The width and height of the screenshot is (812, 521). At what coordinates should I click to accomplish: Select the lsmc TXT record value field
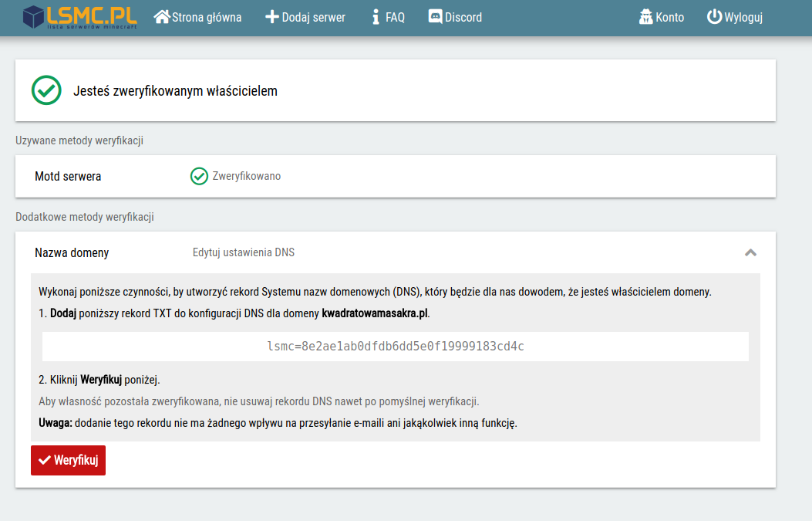395,347
